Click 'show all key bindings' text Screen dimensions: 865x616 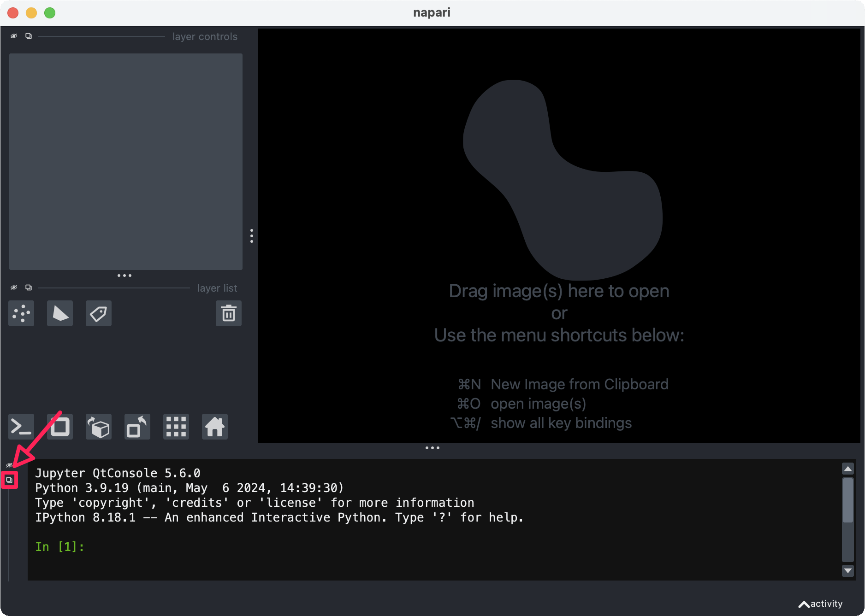(x=561, y=423)
